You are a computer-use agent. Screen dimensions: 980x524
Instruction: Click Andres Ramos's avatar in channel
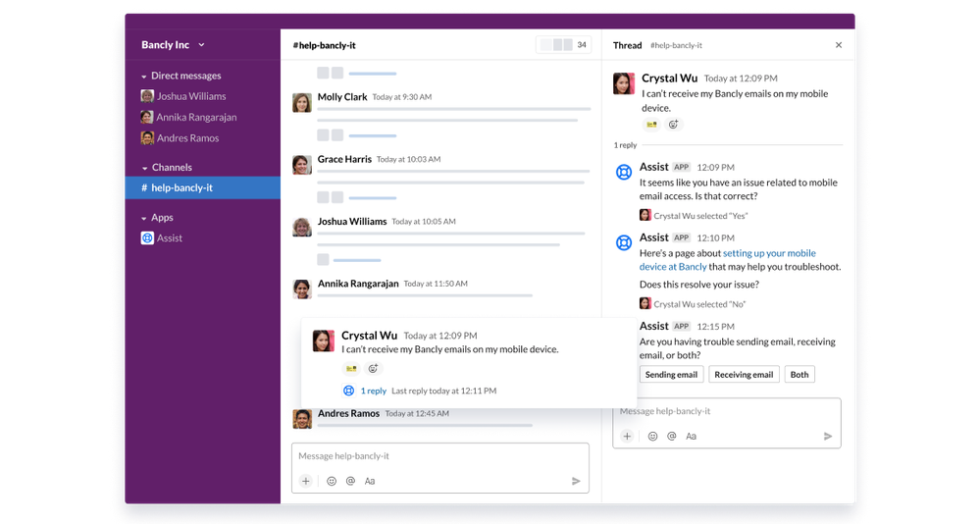click(x=302, y=419)
